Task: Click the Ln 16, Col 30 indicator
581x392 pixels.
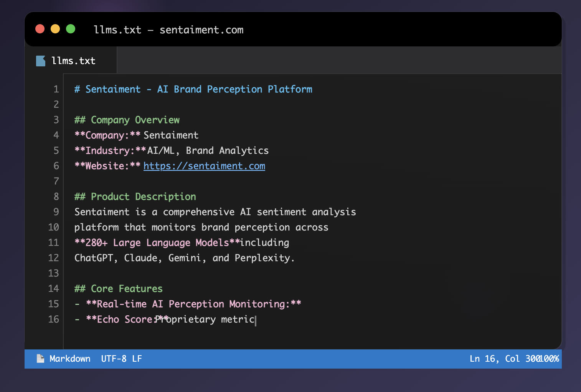Action: [x=503, y=359]
